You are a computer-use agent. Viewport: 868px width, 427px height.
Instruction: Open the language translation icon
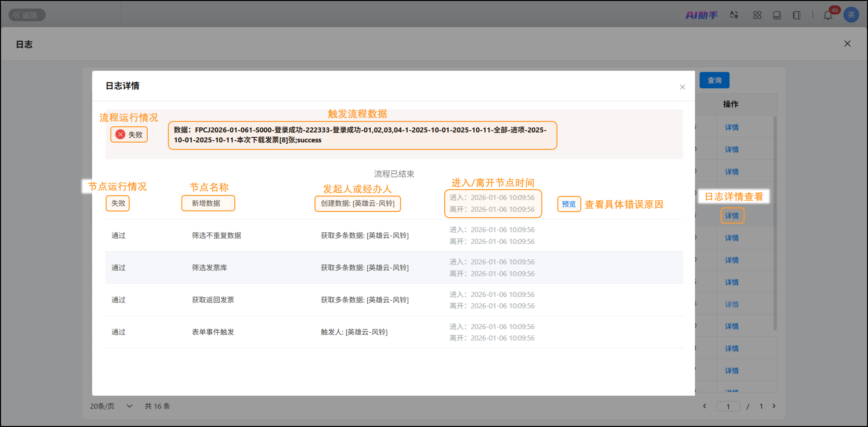point(734,15)
